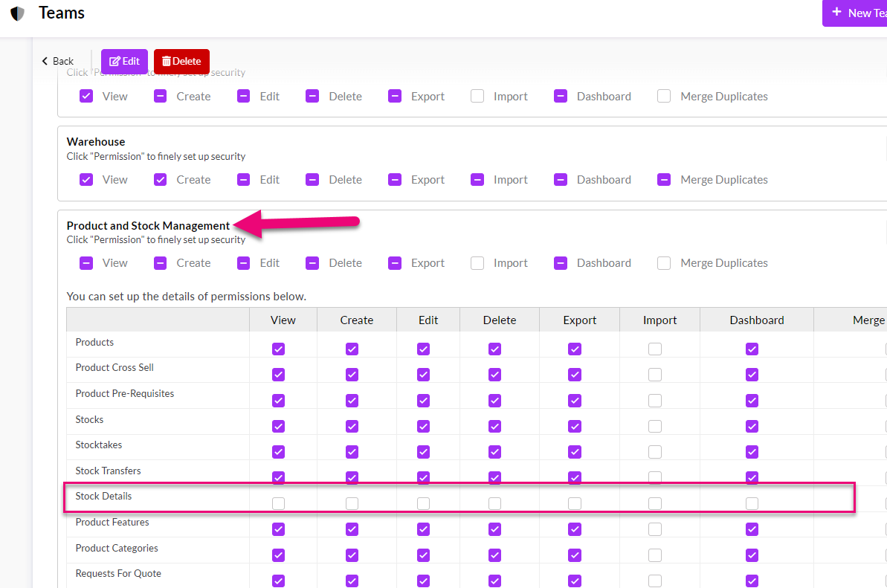Select the Stock Transfers row label
The height and width of the screenshot is (588, 887).
pos(108,471)
